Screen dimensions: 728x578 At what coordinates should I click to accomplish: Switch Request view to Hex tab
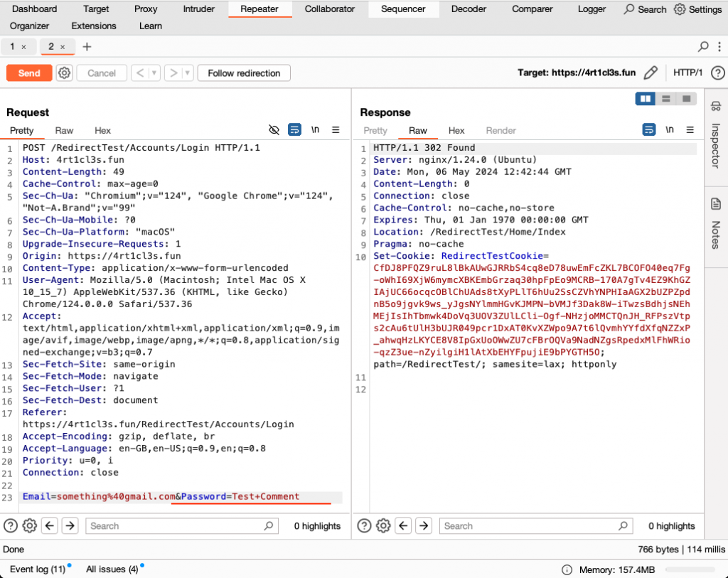(103, 130)
